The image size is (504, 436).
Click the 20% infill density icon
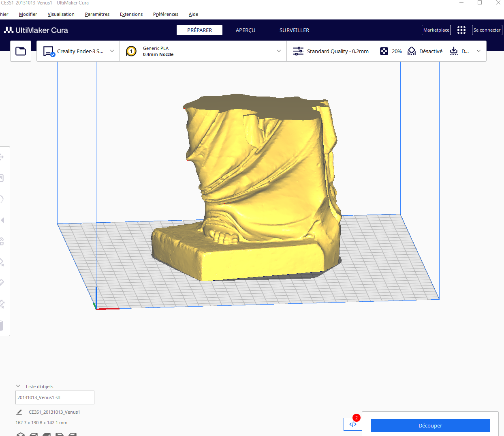[x=384, y=51]
